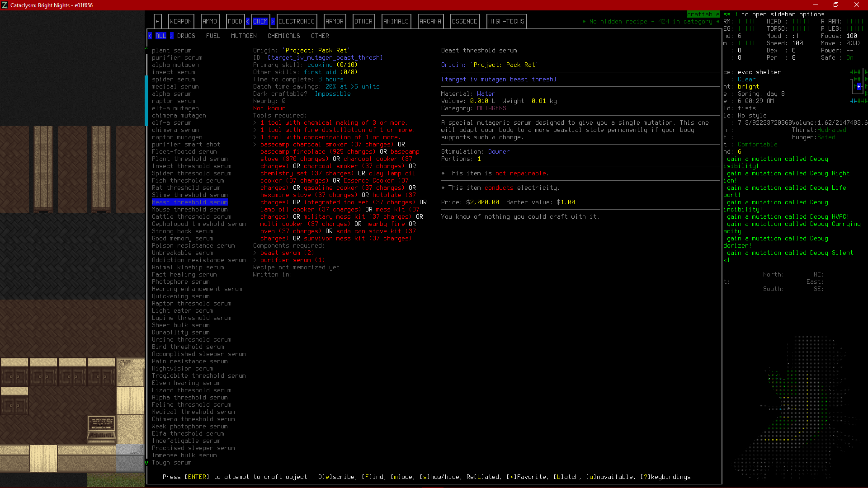Click the [ENTER] craft prompt
This screenshot has width=868, height=488.
(x=197, y=477)
